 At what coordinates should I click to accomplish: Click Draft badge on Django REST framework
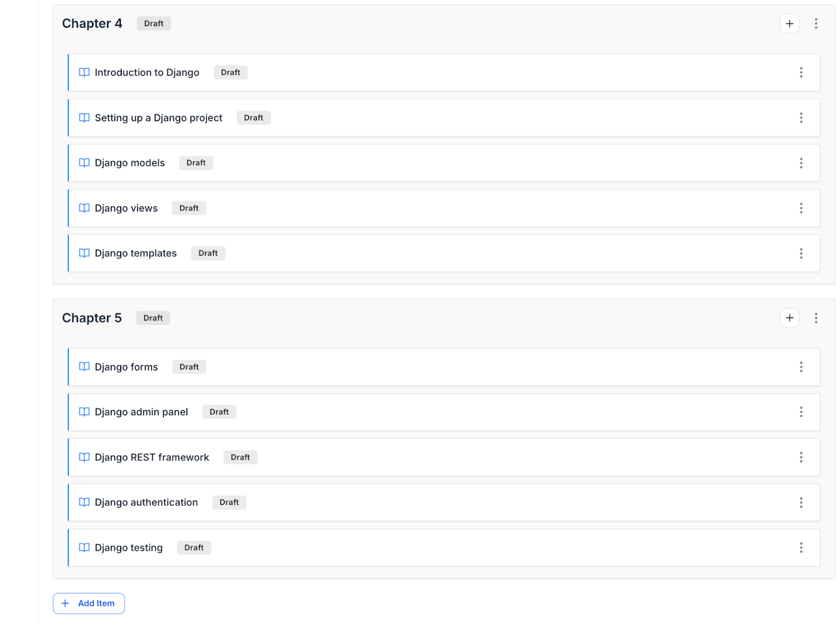240,457
